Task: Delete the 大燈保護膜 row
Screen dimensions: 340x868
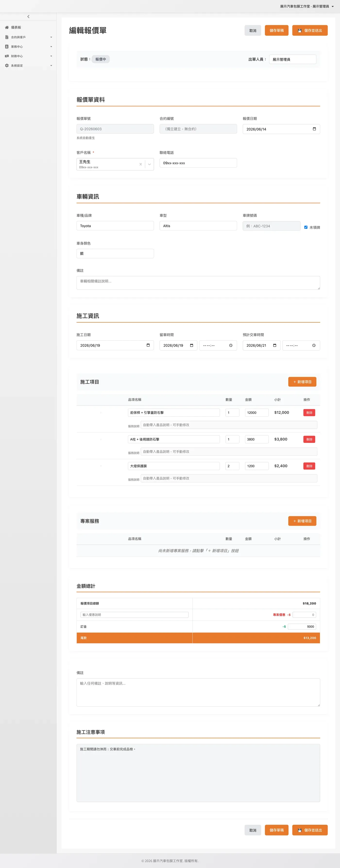Action: [x=309, y=466]
